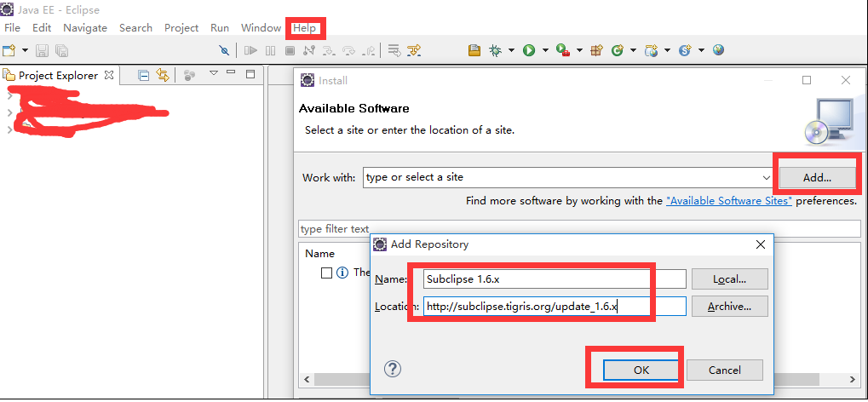Viewport: 868px width, 402px height.
Task: Open the Available Software Sites link
Action: (729, 201)
